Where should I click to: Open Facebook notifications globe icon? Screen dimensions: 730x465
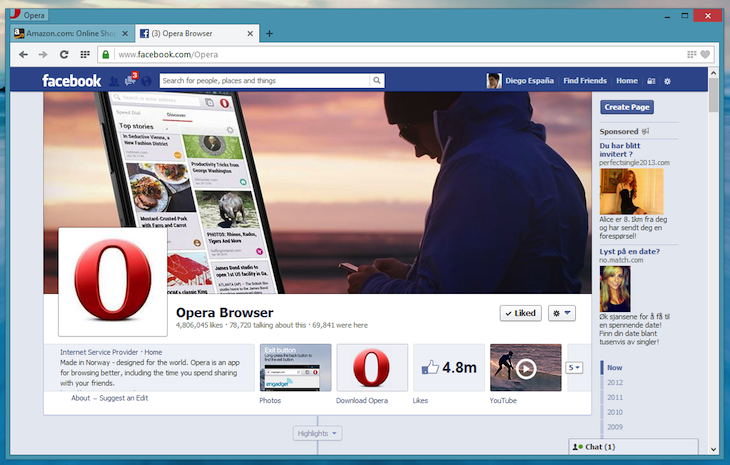click(146, 81)
